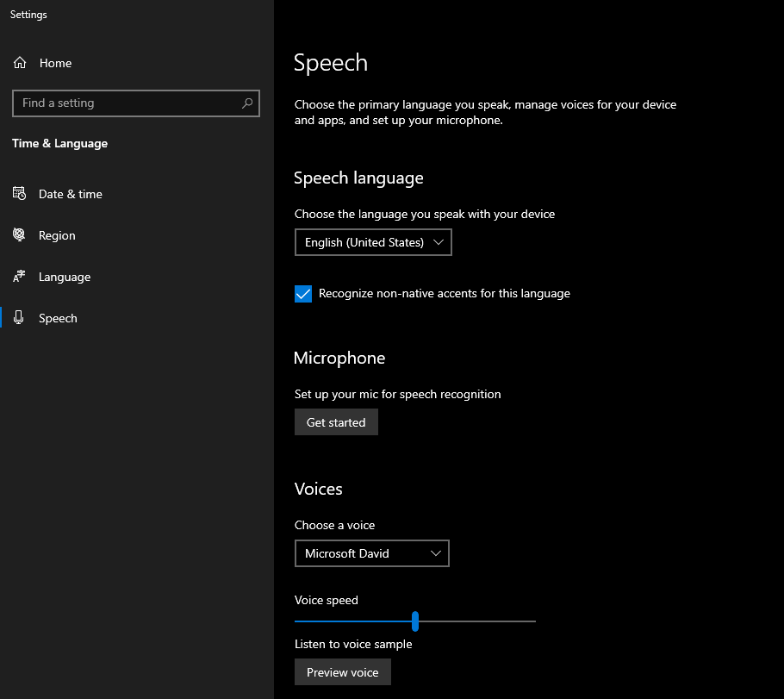The height and width of the screenshot is (699, 784).
Task: Click the Date & time clock icon
Action: click(20, 194)
